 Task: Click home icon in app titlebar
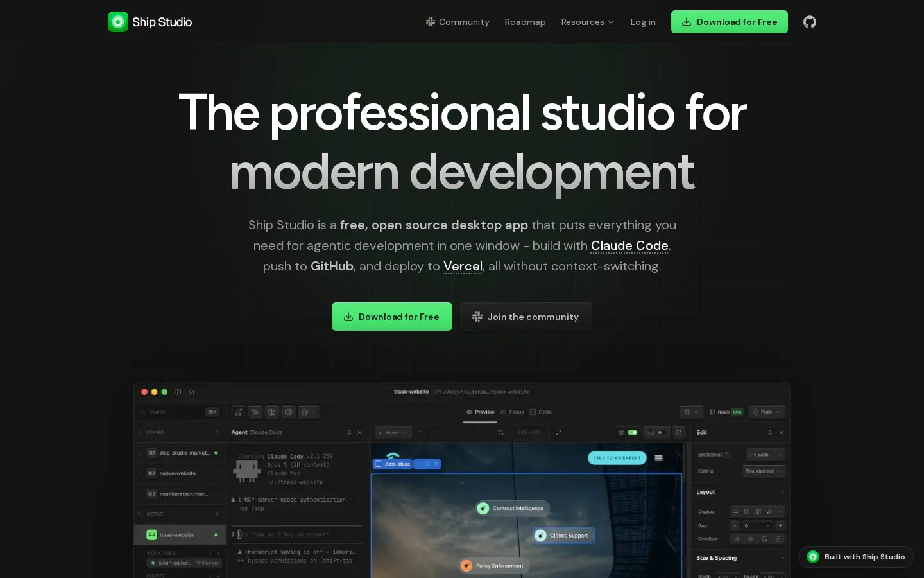(x=191, y=392)
